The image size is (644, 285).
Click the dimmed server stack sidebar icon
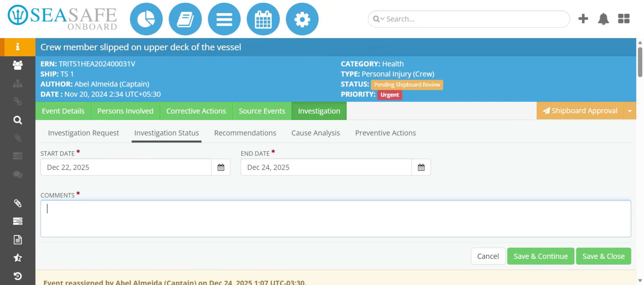(17, 156)
